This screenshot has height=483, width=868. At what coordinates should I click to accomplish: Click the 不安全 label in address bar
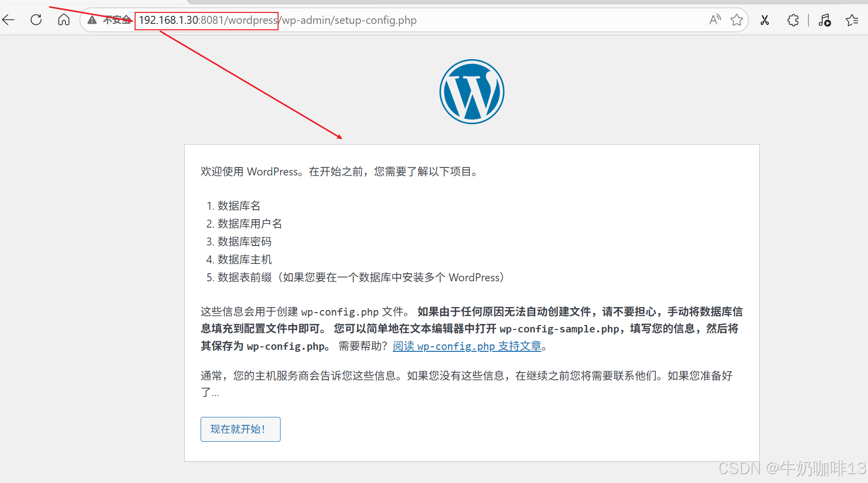[x=117, y=20]
